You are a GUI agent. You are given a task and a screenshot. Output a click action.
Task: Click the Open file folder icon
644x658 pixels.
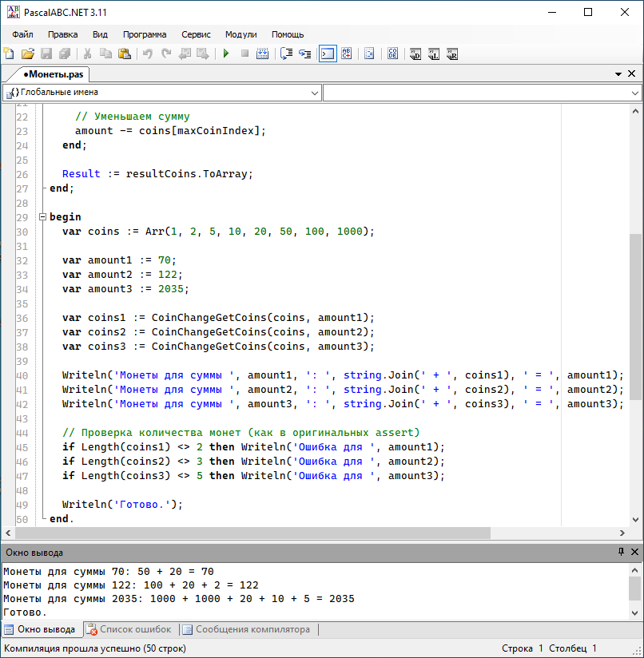coord(27,54)
